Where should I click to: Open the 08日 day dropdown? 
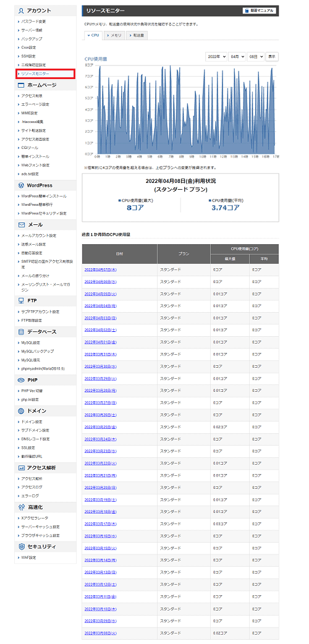[256, 57]
